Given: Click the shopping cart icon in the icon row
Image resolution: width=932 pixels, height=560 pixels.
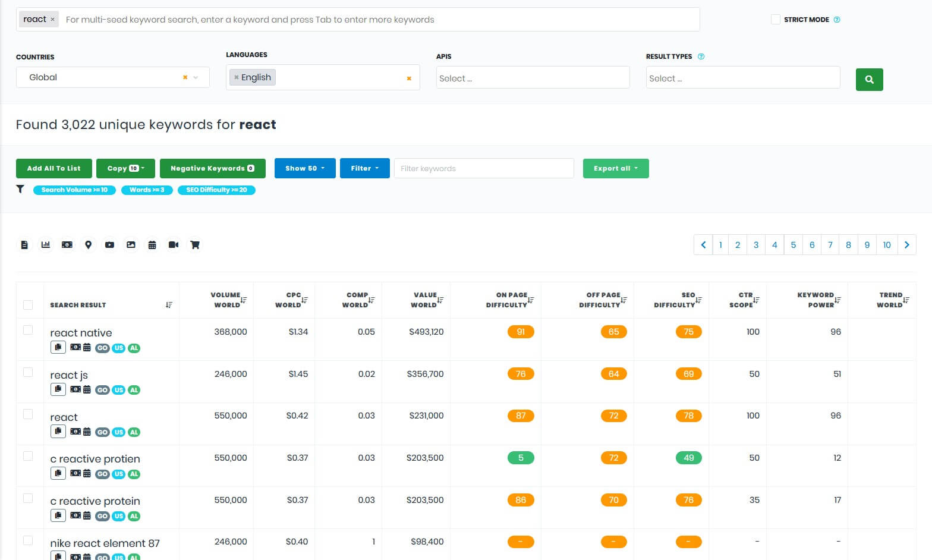Looking at the screenshot, I should click(x=194, y=245).
